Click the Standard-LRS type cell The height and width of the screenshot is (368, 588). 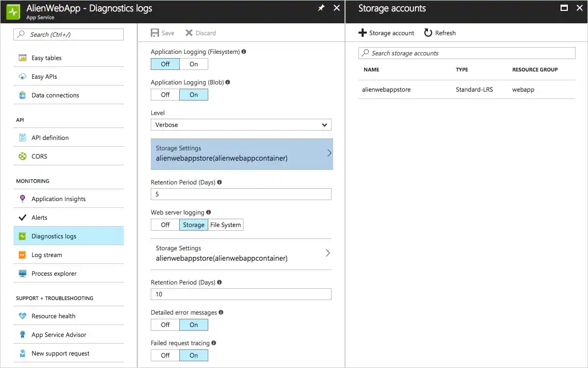click(x=475, y=90)
